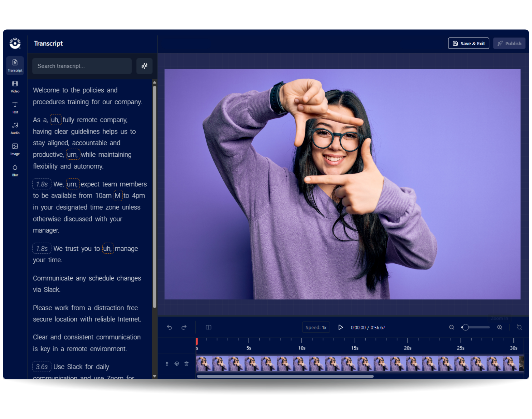Image resolution: width=532 pixels, height=419 pixels.
Task: Redo the last edit
Action: [x=184, y=327]
